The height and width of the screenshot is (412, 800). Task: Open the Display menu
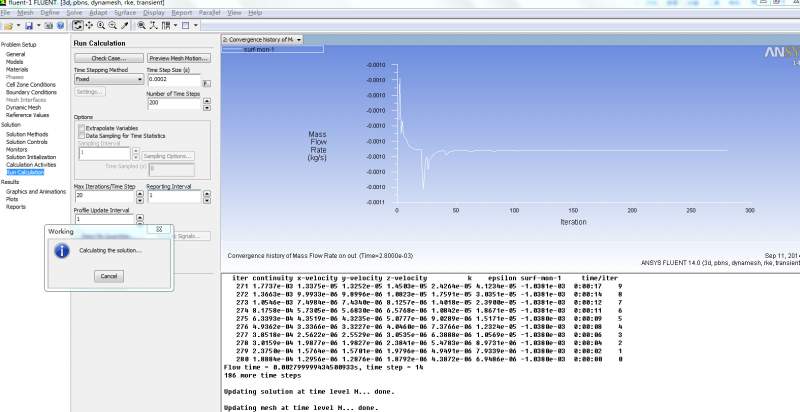[x=156, y=12]
